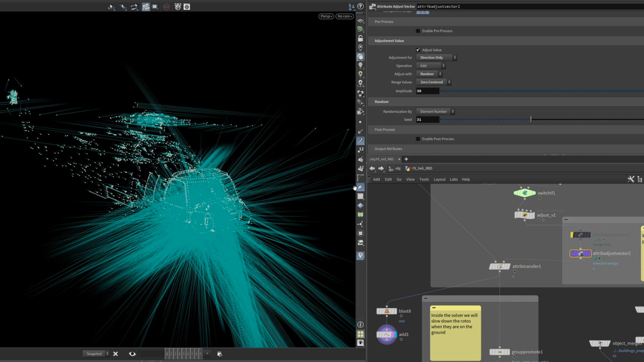
Task: Enable the Pre-Process checkbox
Action: click(418, 31)
